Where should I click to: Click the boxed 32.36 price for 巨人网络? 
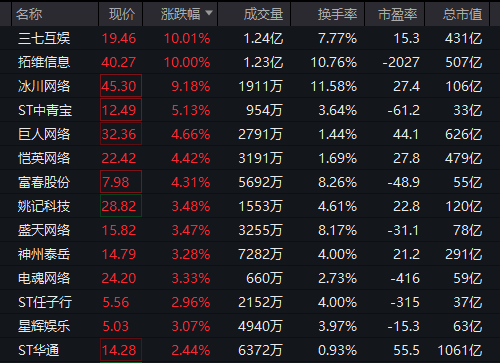click(121, 134)
